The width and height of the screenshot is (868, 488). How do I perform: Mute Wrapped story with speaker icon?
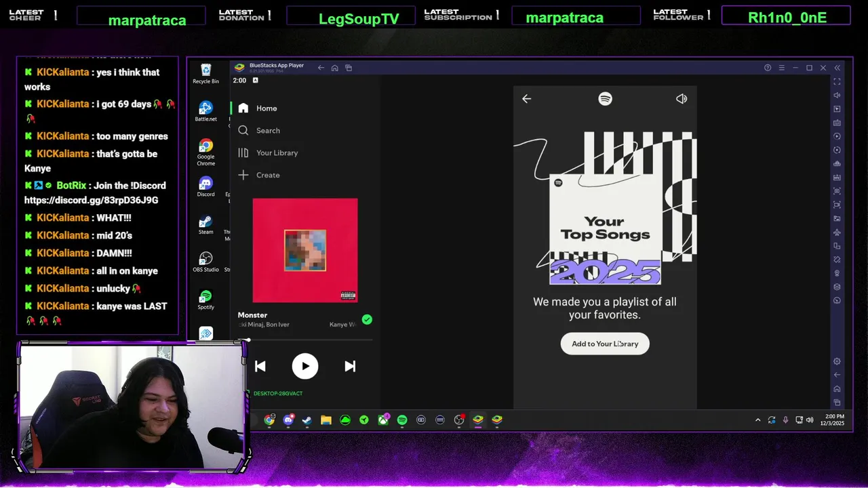(682, 99)
